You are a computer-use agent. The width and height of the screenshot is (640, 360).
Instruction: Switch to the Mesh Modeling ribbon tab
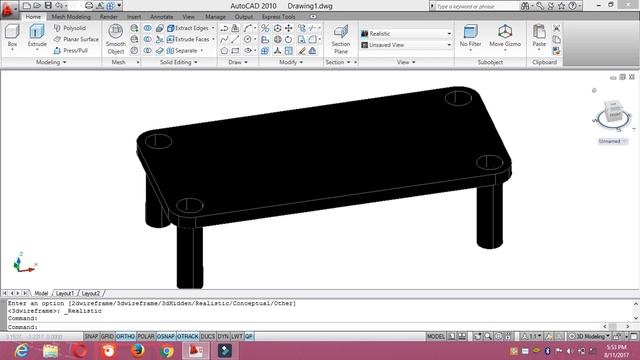pyautogui.click(x=71, y=17)
